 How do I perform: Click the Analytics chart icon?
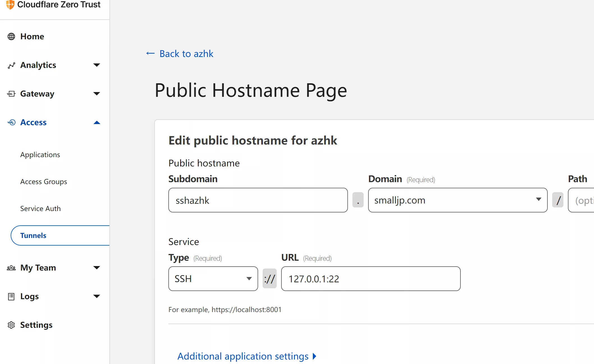[x=11, y=65]
